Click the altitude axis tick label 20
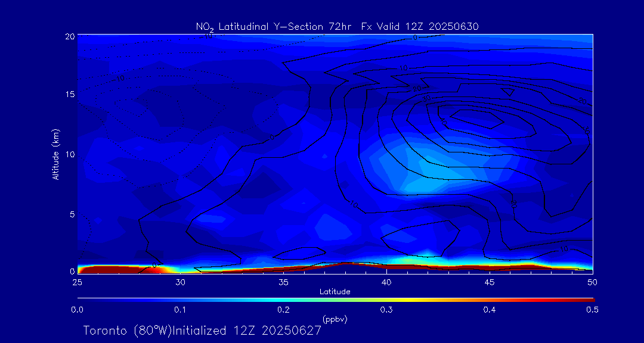Screen dimensions: 644x343 tap(69, 36)
